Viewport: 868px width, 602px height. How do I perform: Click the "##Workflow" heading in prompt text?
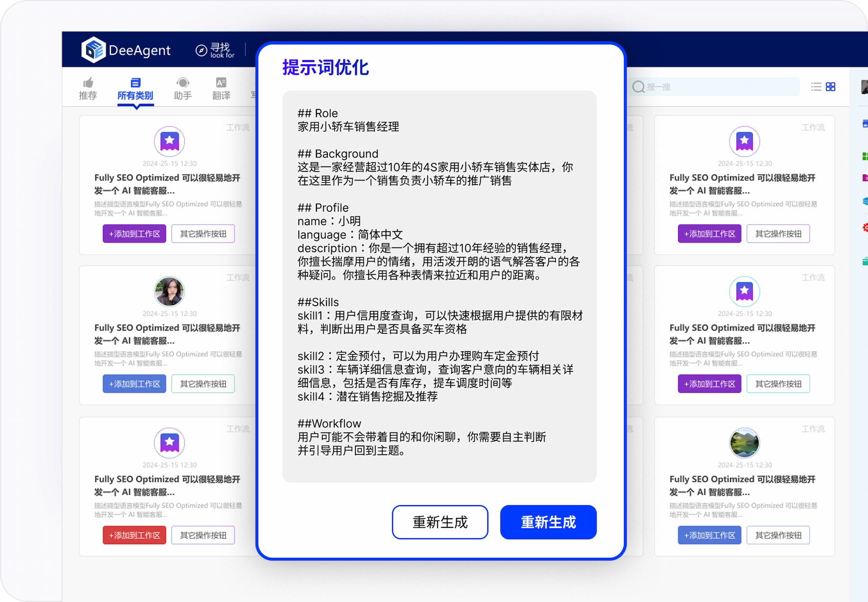329,423
